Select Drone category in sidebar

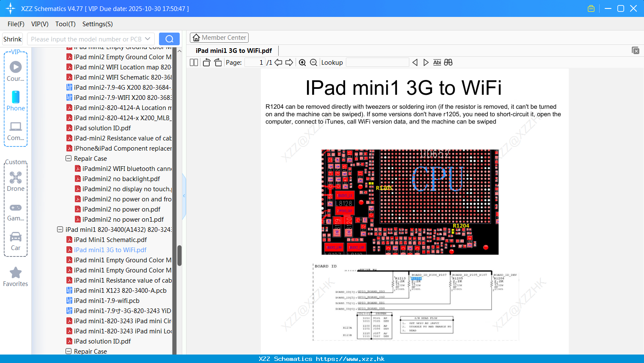coord(16,181)
